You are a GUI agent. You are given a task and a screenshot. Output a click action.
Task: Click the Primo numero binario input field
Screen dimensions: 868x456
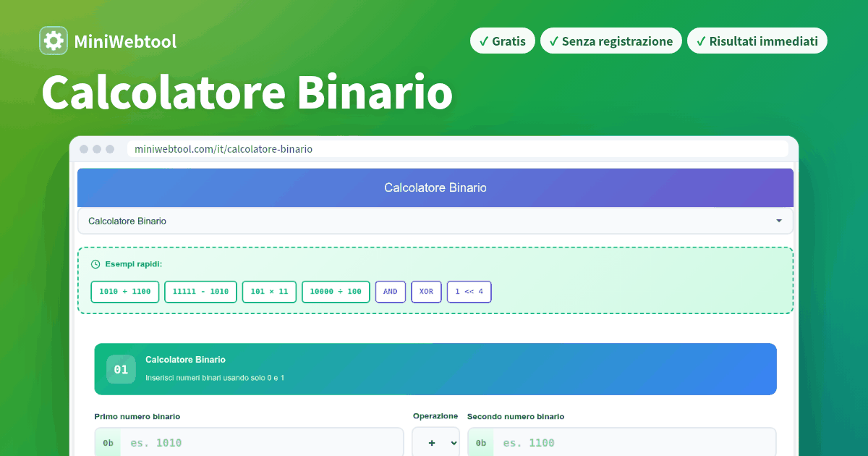249,442
